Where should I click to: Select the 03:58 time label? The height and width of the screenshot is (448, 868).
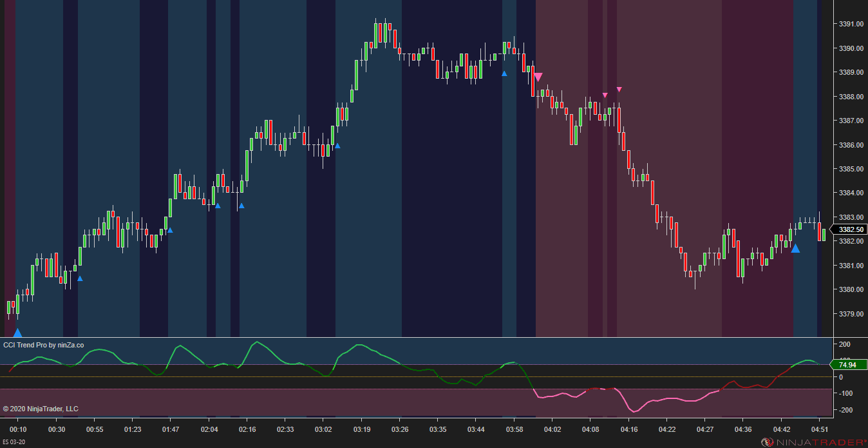click(514, 429)
